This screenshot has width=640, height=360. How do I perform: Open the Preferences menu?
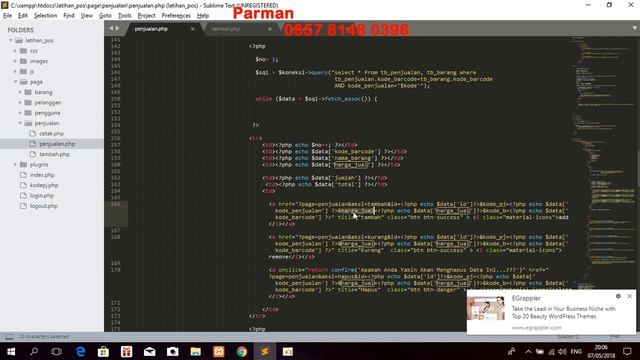(176, 16)
